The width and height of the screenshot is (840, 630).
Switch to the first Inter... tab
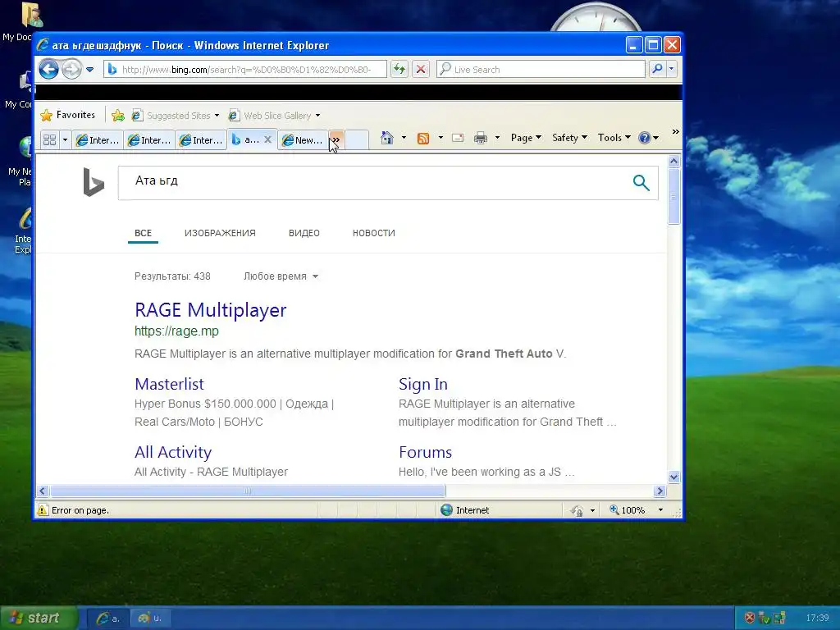[98, 139]
